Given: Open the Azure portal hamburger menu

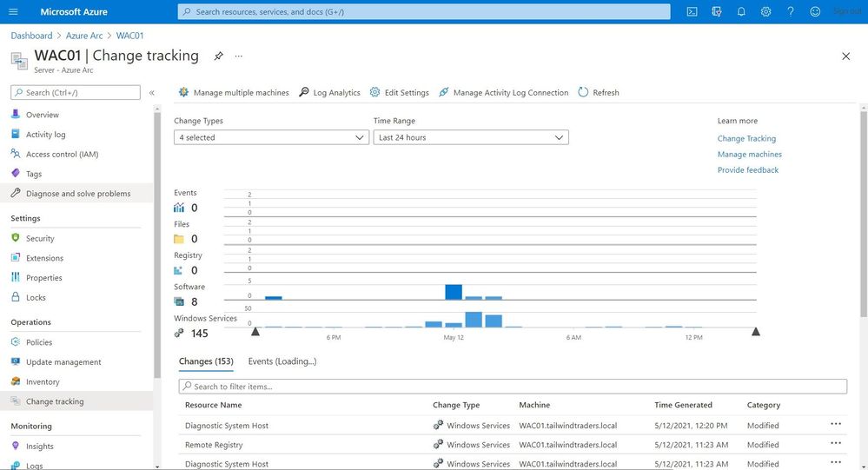Looking at the screenshot, I should [x=13, y=11].
